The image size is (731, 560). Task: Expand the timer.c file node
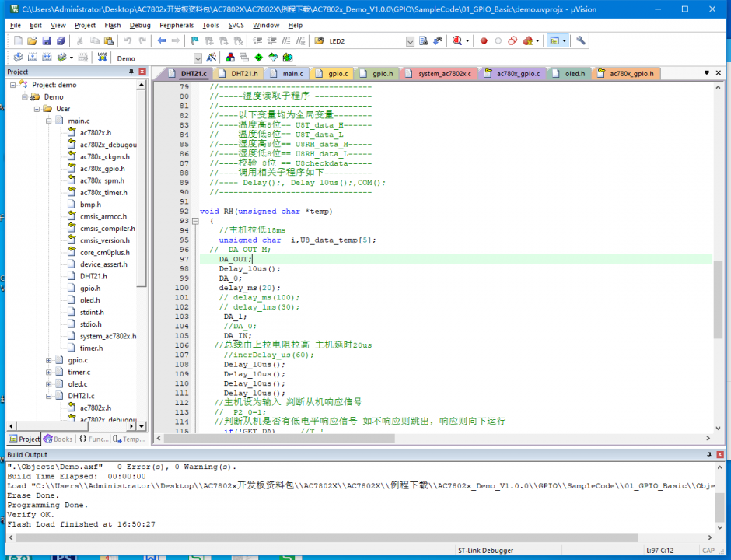[48, 372]
